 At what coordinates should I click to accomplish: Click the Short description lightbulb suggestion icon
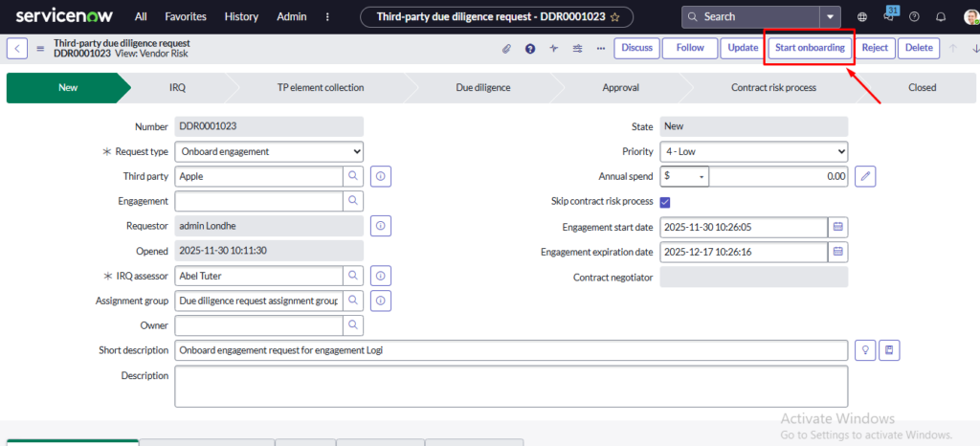click(x=865, y=350)
